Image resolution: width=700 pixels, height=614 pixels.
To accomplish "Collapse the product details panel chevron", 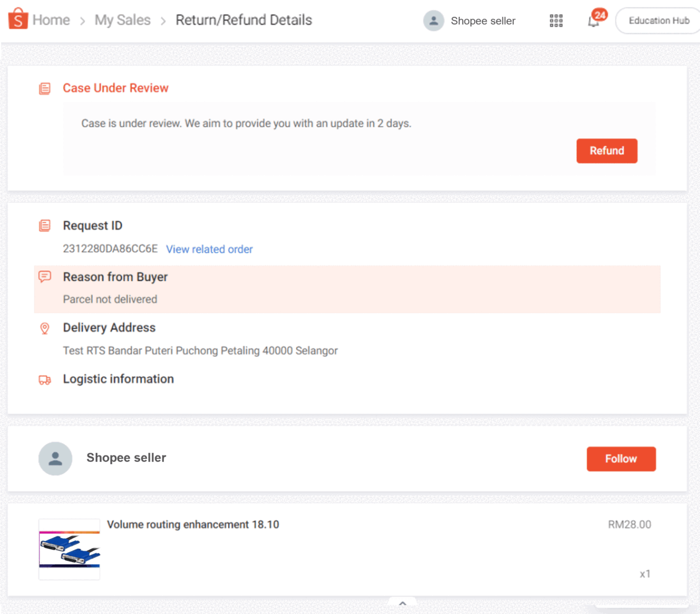I will (402, 602).
